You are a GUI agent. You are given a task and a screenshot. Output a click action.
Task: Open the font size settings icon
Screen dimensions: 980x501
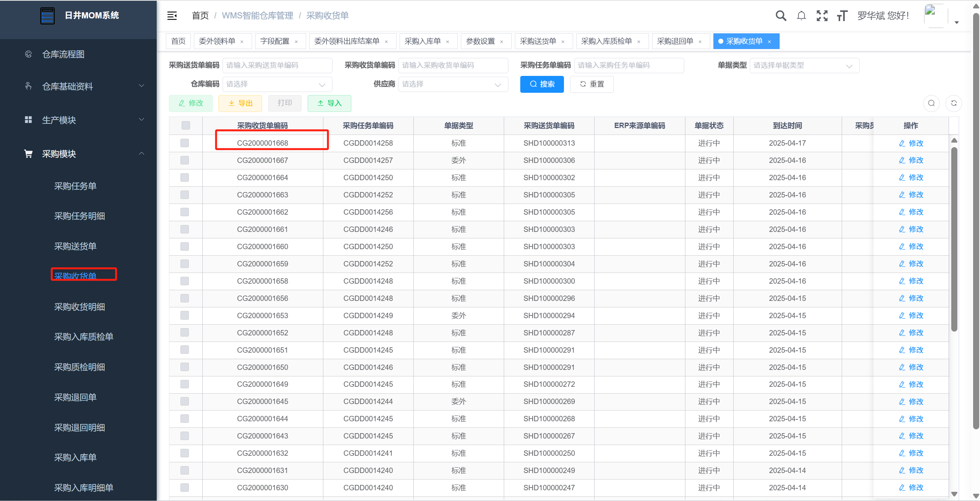842,16
